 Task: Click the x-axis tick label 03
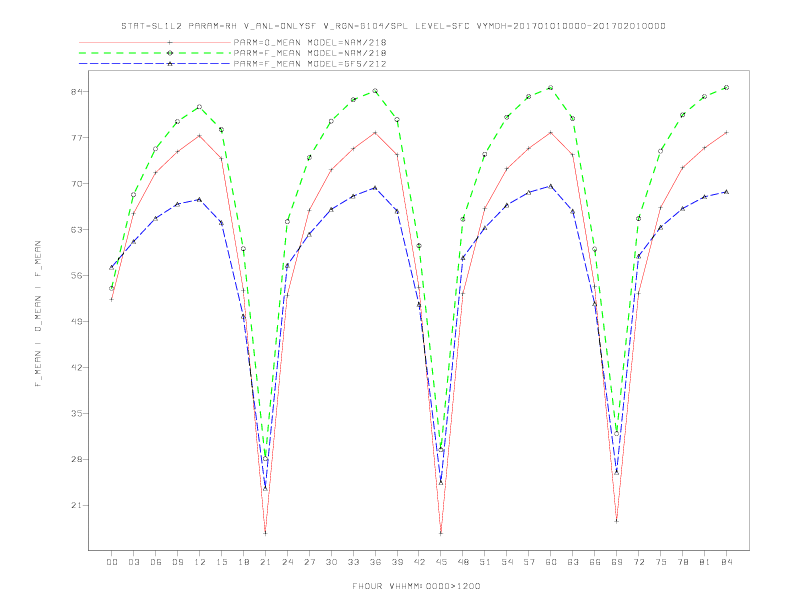134,562
